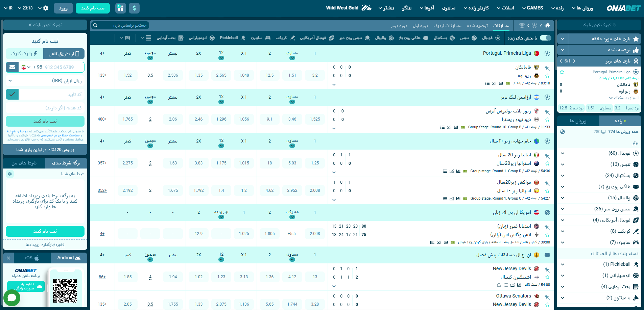Switch to the مسابقات نزدیک tab
The height and width of the screenshot is (310, 644).
pos(447,26)
